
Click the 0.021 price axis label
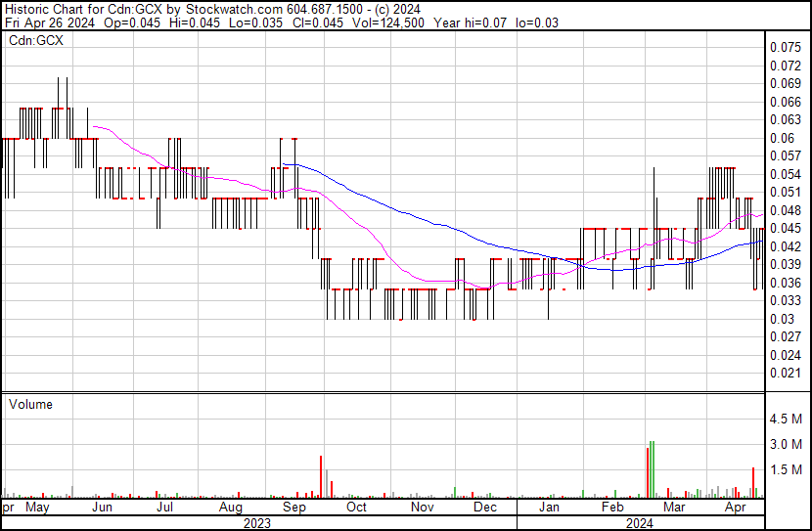point(786,373)
